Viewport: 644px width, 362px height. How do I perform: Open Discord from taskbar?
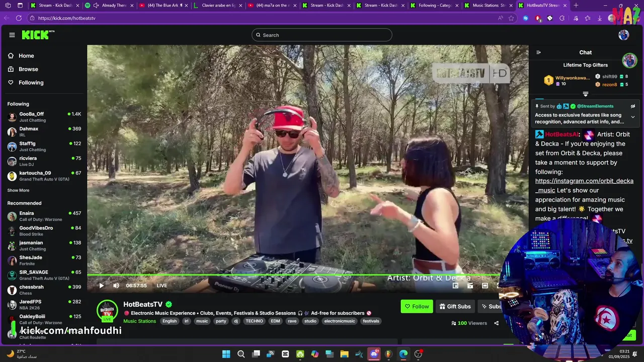coord(374,354)
